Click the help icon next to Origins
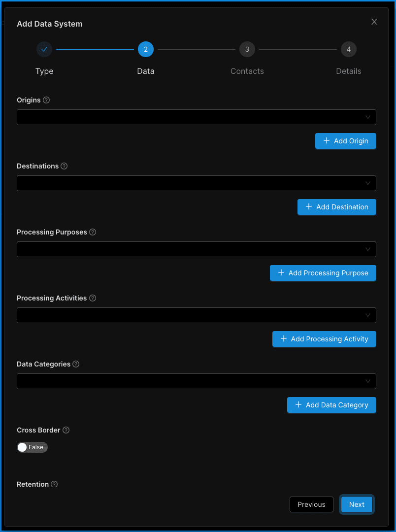Image resolution: width=396 pixels, height=532 pixels. point(46,100)
